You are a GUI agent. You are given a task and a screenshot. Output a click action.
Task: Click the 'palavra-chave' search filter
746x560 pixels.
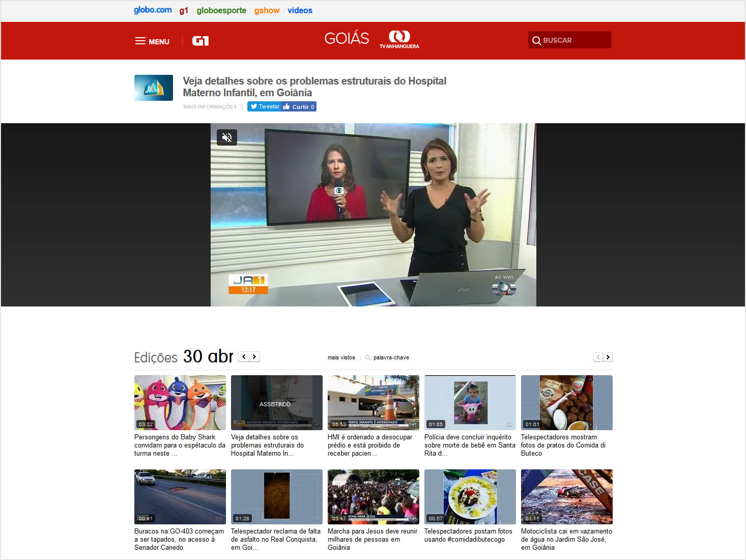tap(391, 357)
